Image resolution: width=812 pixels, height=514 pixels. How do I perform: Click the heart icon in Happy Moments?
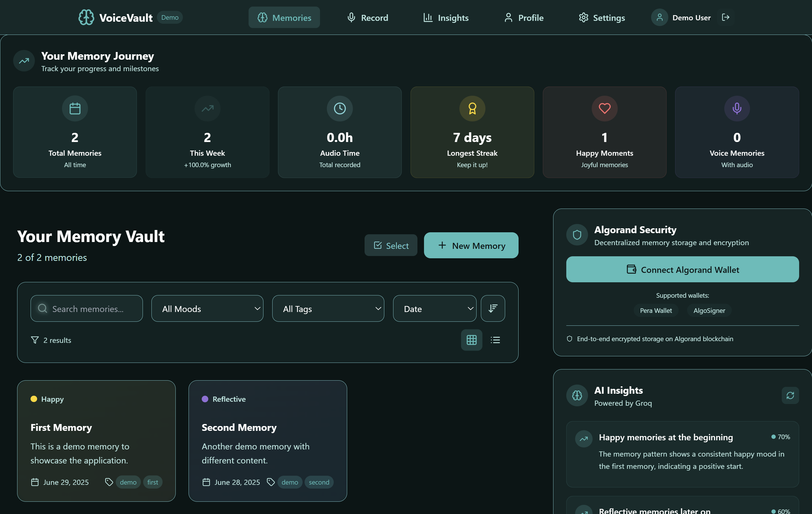tap(604, 108)
